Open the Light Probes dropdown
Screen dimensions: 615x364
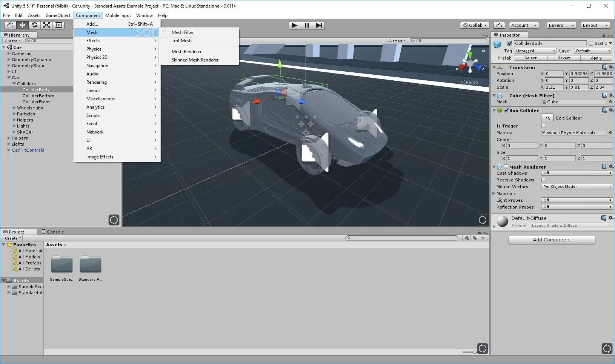click(577, 200)
